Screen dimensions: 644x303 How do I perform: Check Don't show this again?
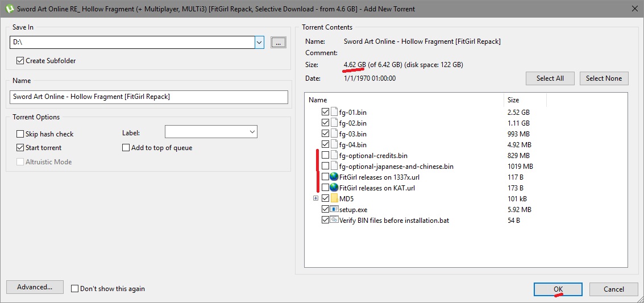pyautogui.click(x=74, y=289)
